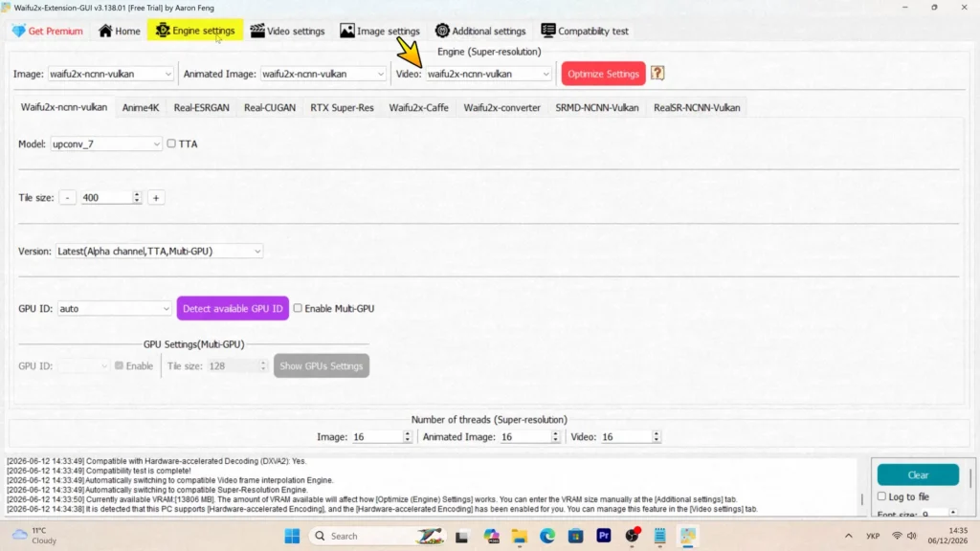Select the Anime4K engine tab
Image resolution: width=980 pixels, height=551 pixels.
click(141, 107)
